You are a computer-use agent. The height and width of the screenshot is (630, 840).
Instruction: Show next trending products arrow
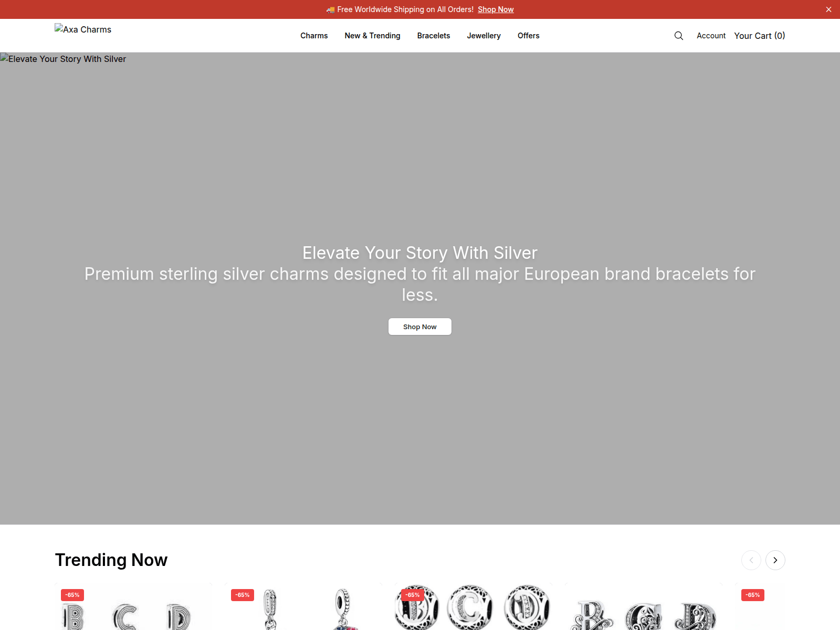(775, 560)
